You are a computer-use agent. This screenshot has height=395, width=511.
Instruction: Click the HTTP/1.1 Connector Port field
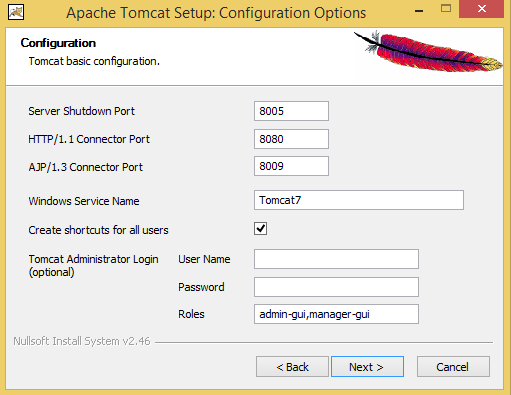(x=291, y=139)
